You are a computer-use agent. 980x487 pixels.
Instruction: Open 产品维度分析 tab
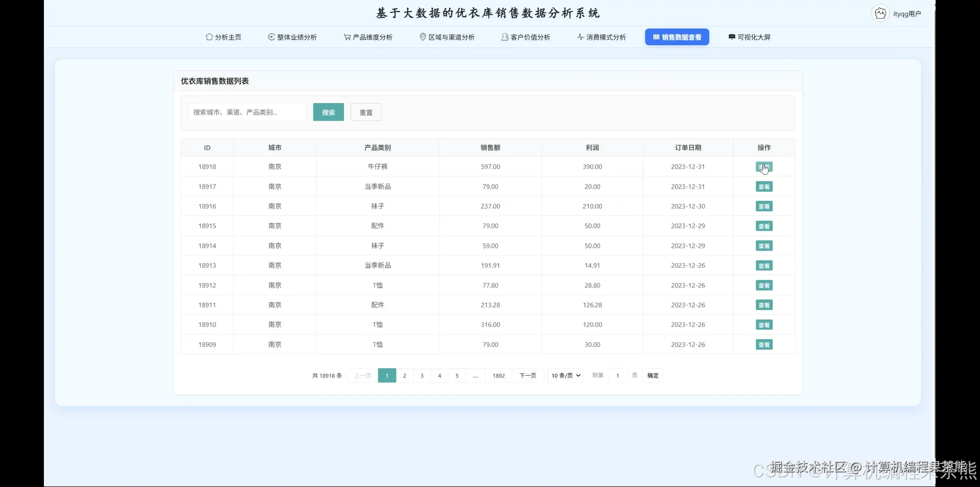(x=368, y=37)
